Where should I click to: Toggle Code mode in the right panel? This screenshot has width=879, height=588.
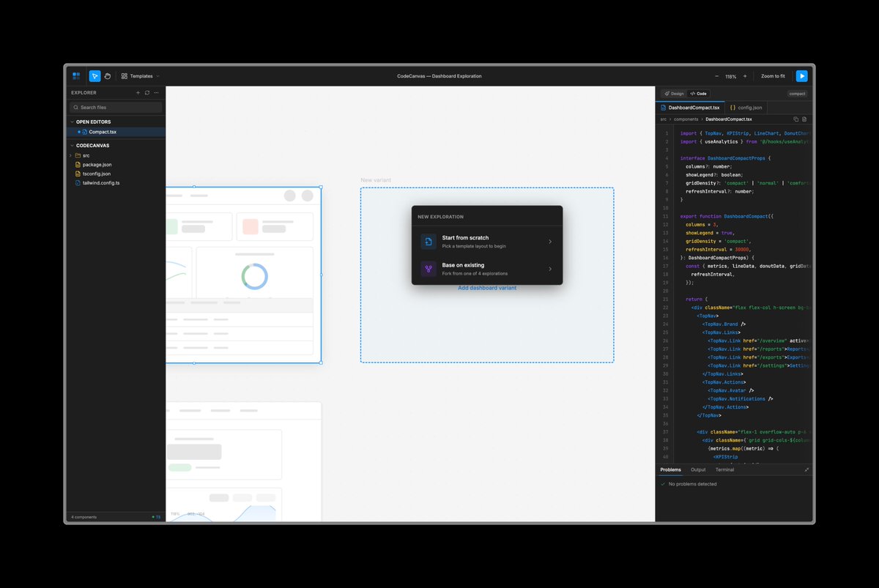click(698, 93)
